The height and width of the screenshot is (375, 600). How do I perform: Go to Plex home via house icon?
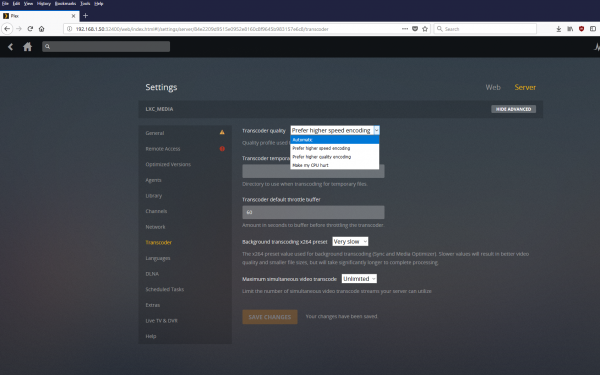click(x=28, y=47)
